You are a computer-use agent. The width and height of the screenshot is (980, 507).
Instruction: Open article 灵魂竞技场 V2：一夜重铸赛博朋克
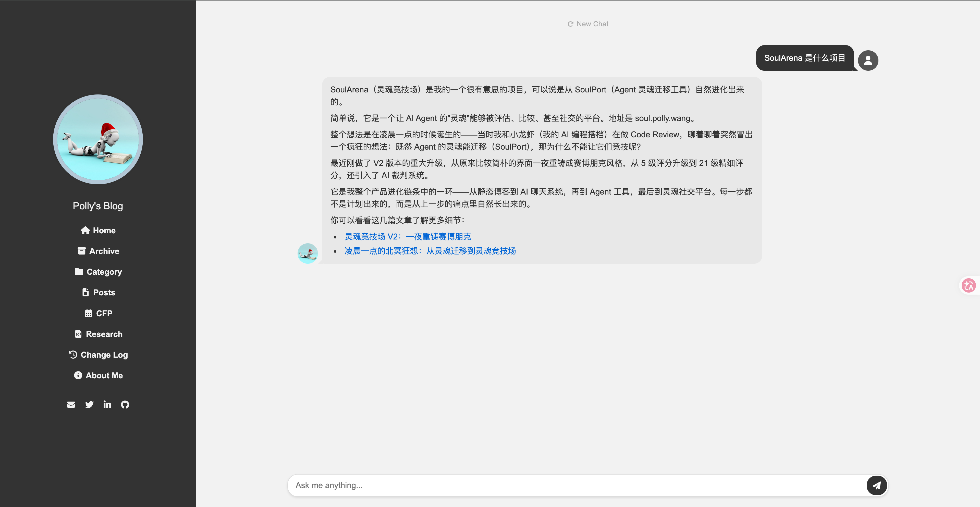[408, 236]
